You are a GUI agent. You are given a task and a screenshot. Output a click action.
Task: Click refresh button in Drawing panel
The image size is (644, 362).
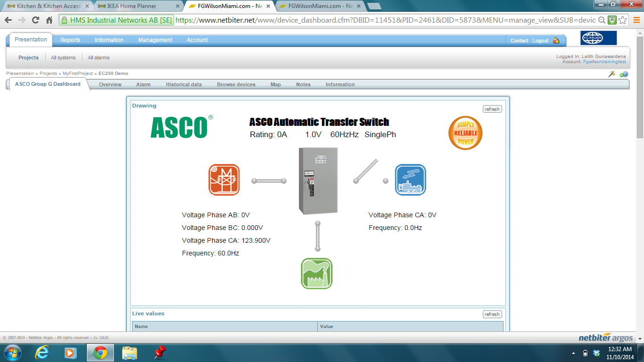coord(492,109)
